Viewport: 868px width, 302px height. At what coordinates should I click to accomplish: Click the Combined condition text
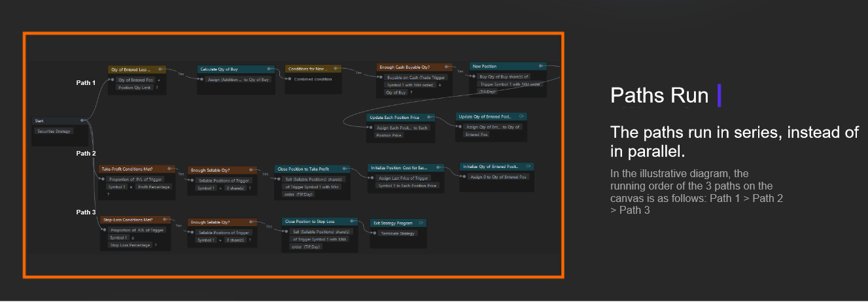pos(315,79)
